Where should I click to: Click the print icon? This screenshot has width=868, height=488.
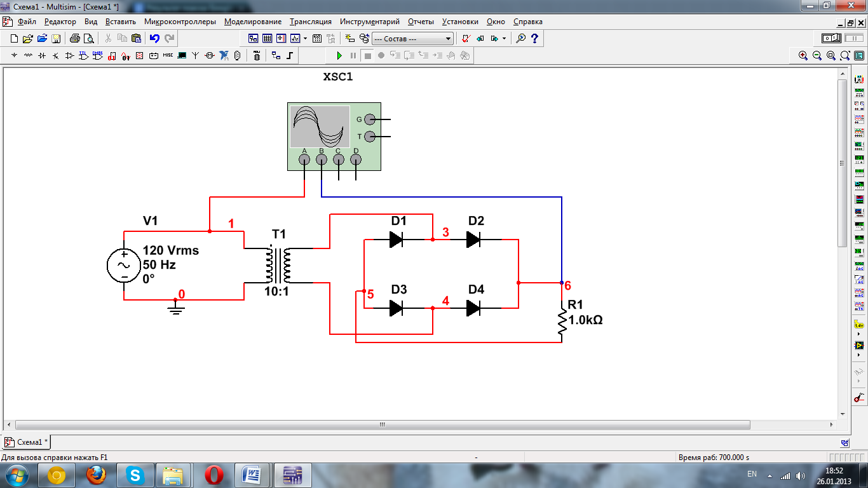(74, 38)
